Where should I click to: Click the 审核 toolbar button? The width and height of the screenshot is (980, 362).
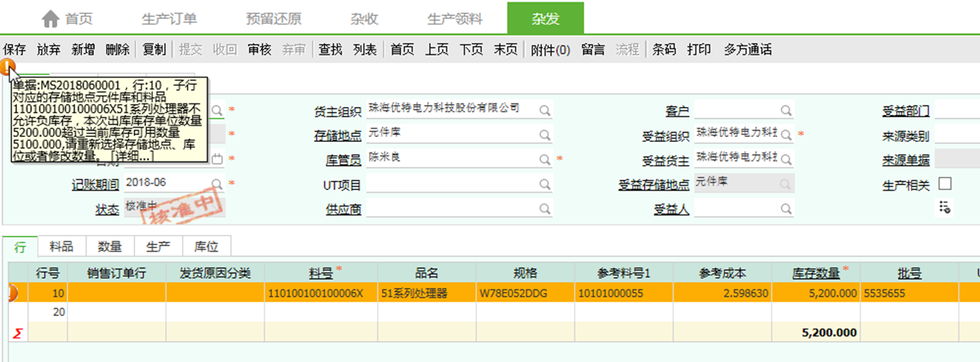[x=260, y=50]
